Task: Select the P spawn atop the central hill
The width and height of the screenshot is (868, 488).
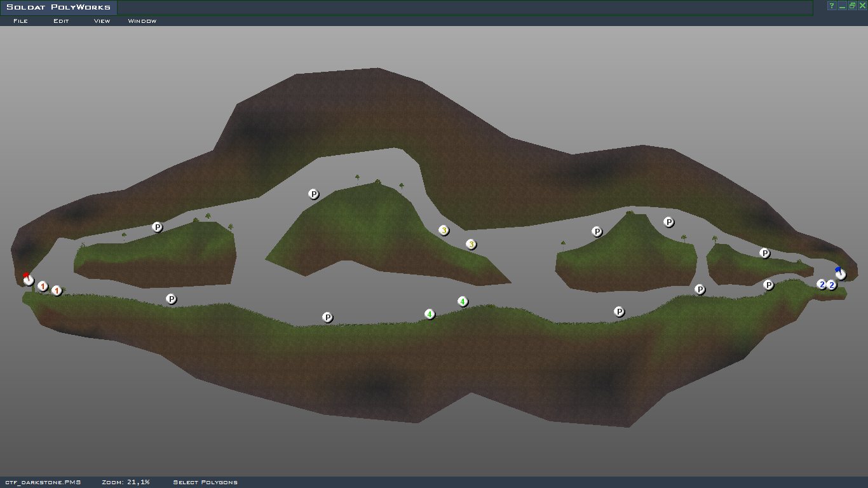Action: point(313,194)
